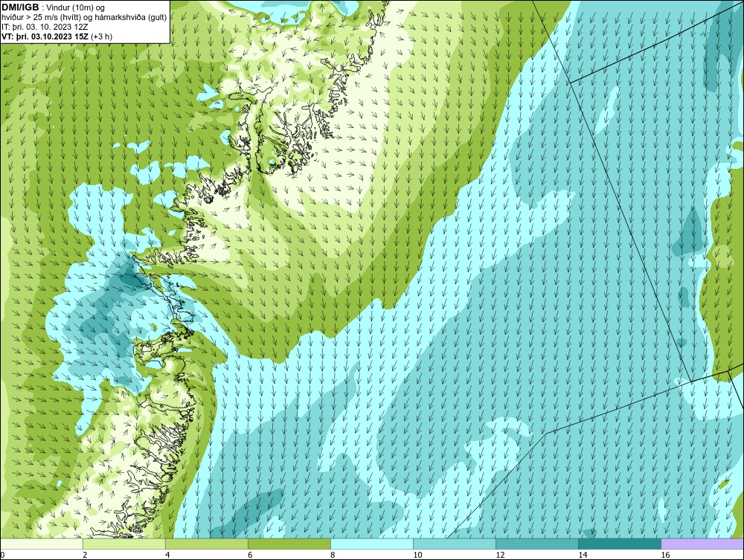
Task: Click the 'Vindur (10m) og' heading text
Action: click(x=76, y=8)
